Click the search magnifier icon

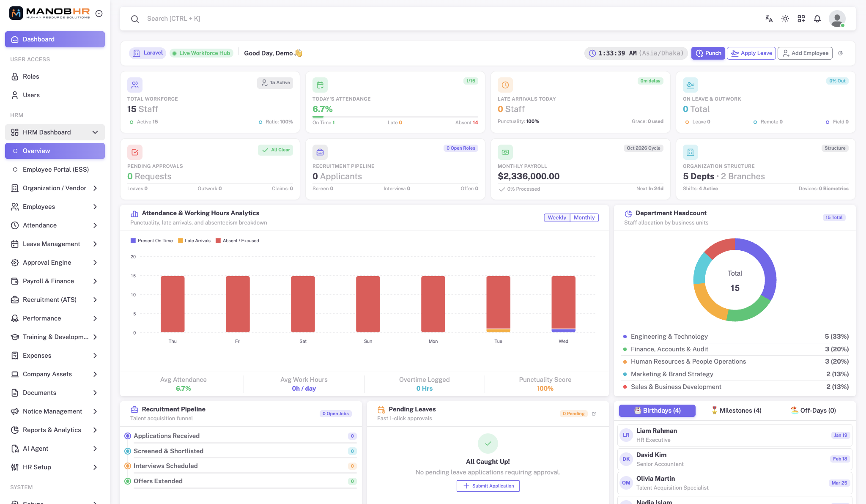pyautogui.click(x=135, y=19)
